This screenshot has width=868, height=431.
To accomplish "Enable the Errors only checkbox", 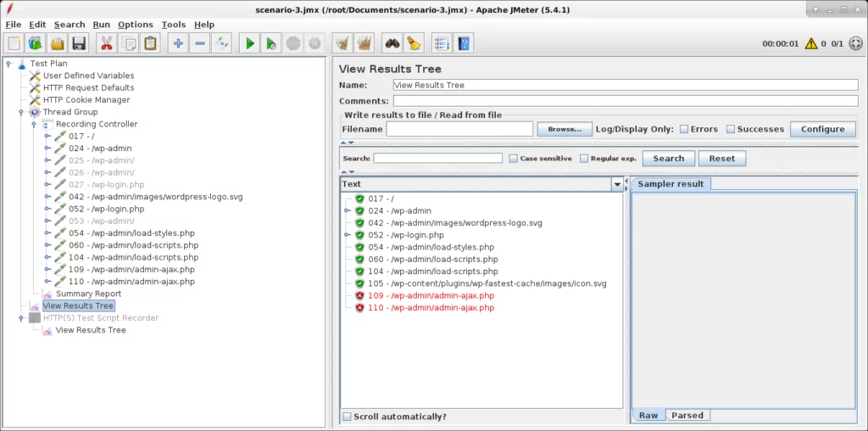I will tap(684, 129).
